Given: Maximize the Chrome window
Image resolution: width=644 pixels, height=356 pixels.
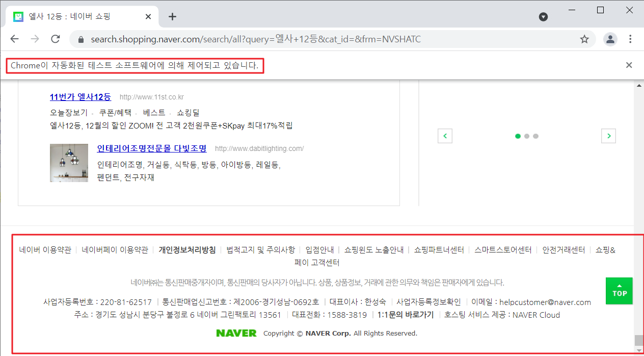Looking at the screenshot, I should (600, 10).
